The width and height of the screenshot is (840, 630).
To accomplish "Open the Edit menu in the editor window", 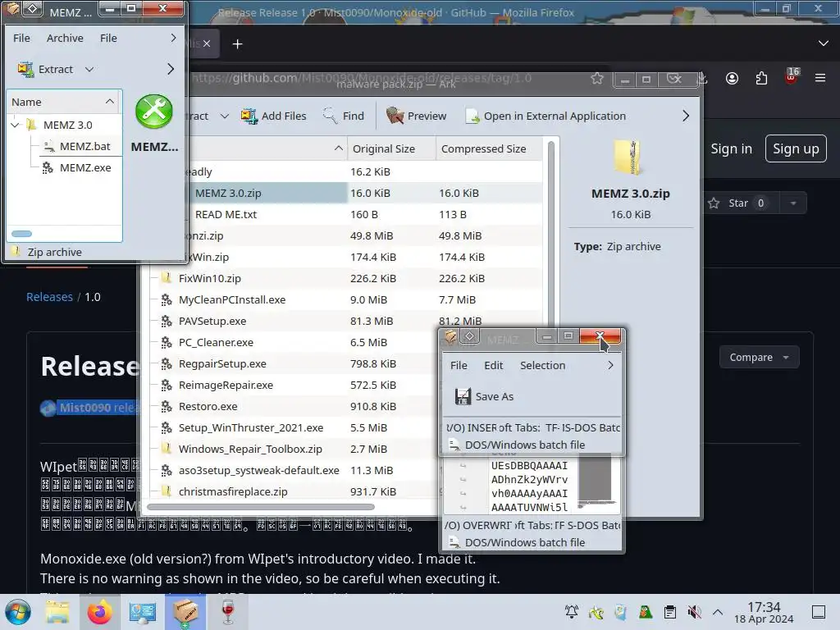I will [493, 365].
